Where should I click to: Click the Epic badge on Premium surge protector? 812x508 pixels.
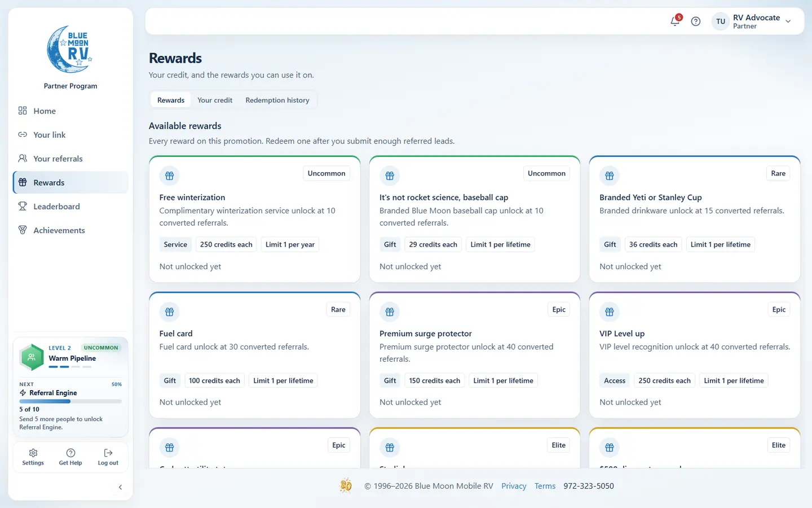point(559,309)
